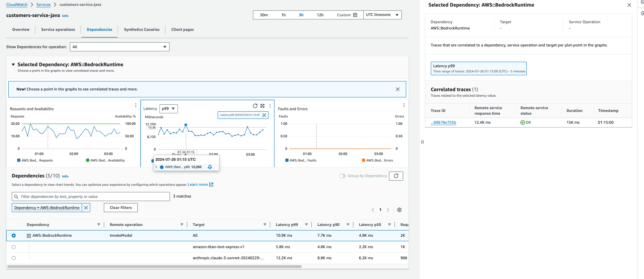Switch to the Synthetics Canaries tab
This screenshot has height=279, width=644.
(x=142, y=30)
